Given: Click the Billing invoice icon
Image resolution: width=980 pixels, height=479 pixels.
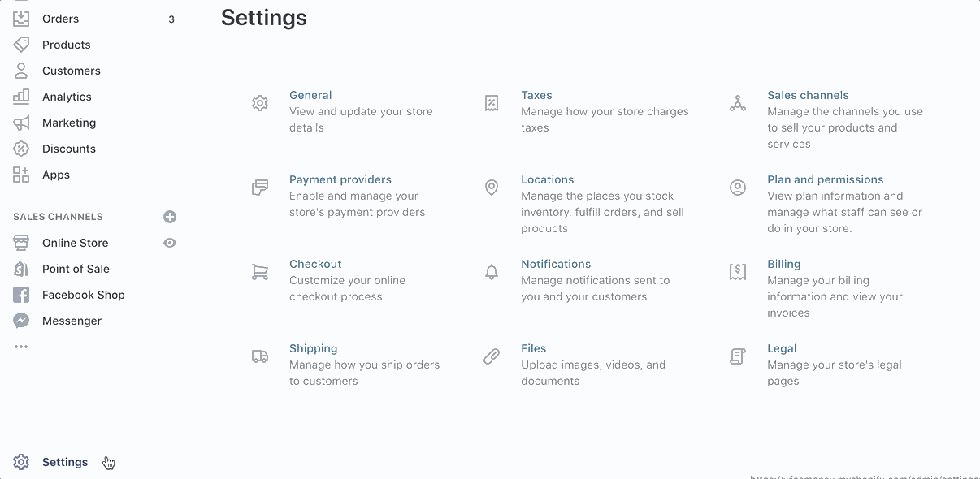Looking at the screenshot, I should pyautogui.click(x=738, y=272).
